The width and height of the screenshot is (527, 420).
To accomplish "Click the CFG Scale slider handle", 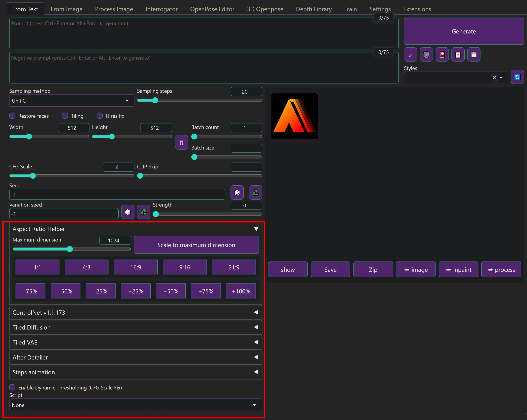I will coord(33,176).
